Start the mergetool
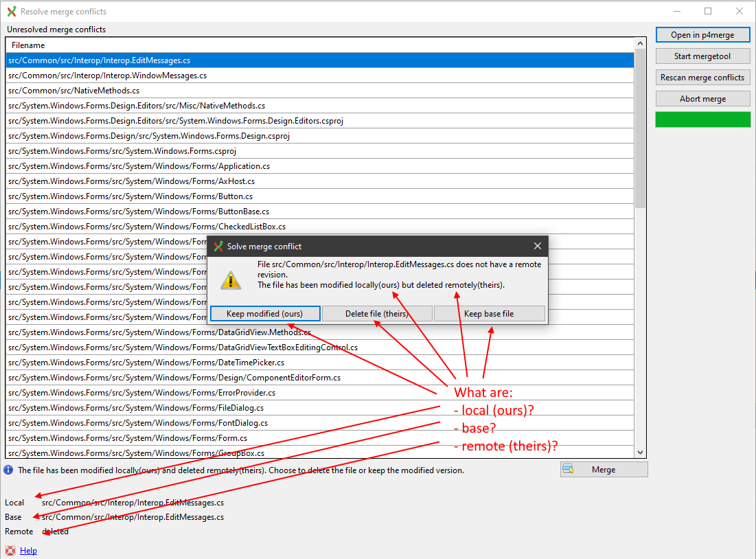The width and height of the screenshot is (756, 559). (x=702, y=56)
